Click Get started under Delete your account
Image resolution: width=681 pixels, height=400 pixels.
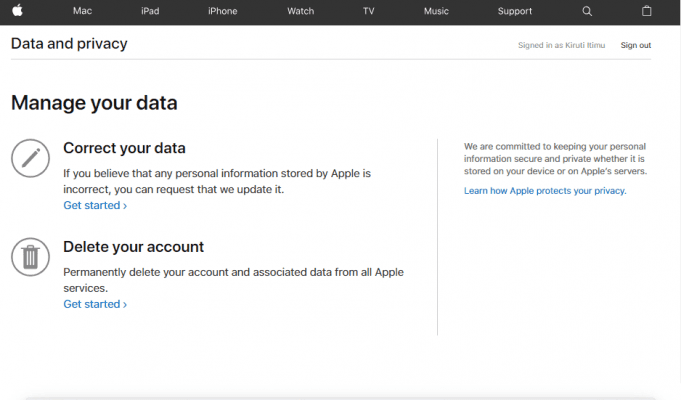point(95,304)
